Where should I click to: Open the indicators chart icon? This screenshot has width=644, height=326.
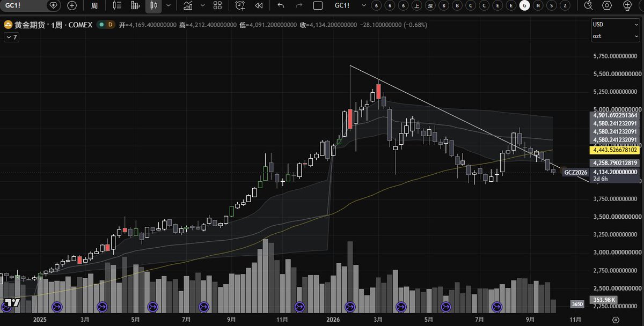[188, 5]
